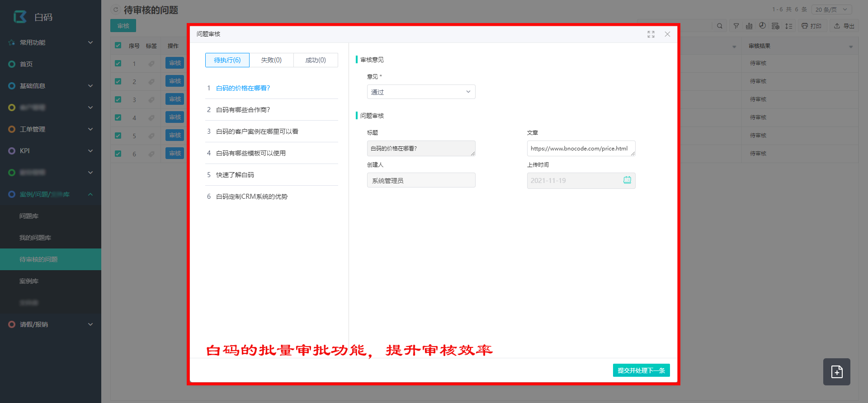The image size is (868, 403).
Task: Click the tag icon in row 3
Action: point(151,100)
